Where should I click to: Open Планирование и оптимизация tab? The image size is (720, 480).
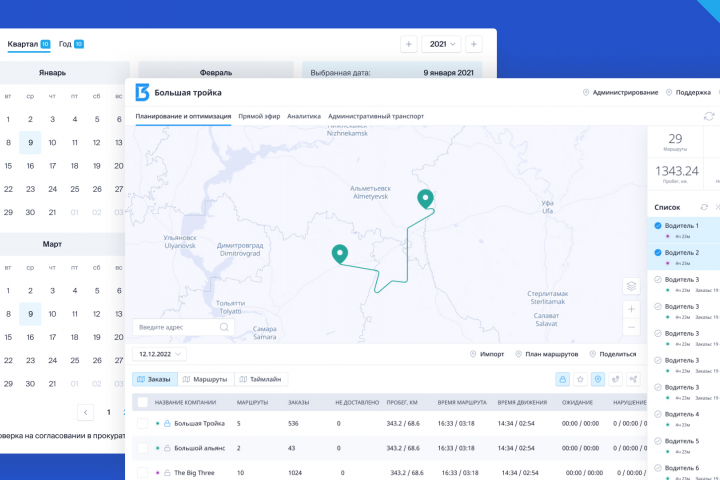pos(183,116)
